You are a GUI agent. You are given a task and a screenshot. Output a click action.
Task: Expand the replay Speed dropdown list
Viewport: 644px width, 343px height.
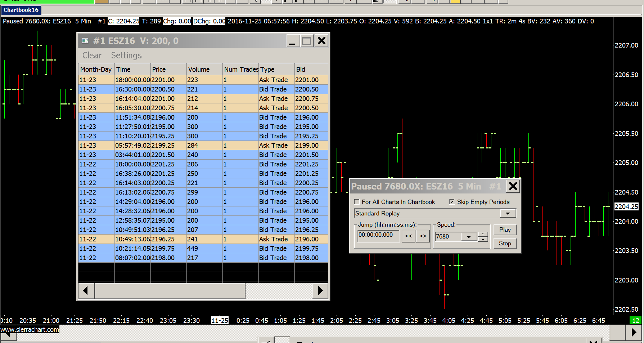pos(469,237)
